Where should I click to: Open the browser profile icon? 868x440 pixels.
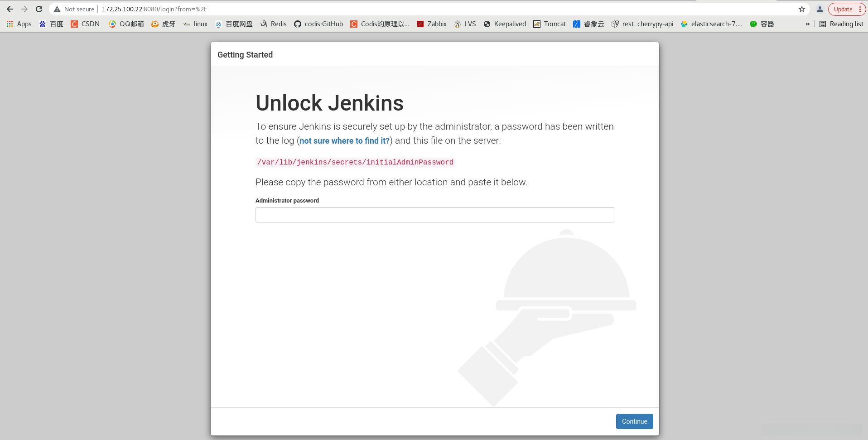(820, 9)
